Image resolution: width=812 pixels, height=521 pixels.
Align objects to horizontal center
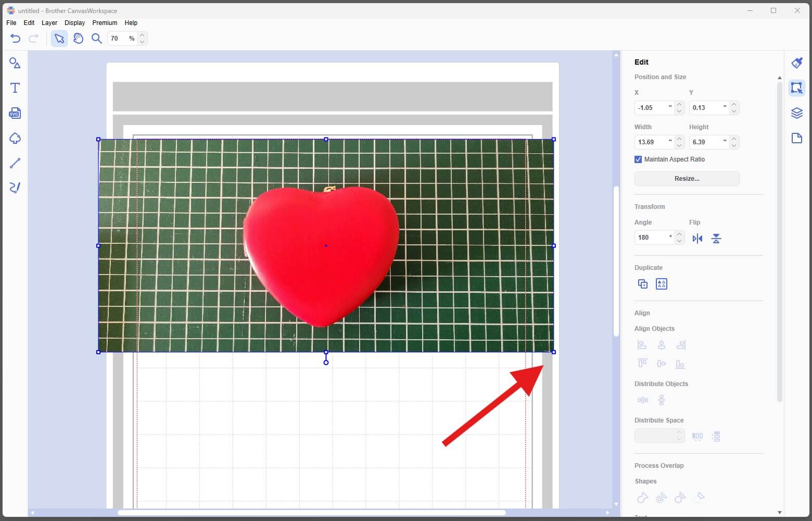point(662,345)
